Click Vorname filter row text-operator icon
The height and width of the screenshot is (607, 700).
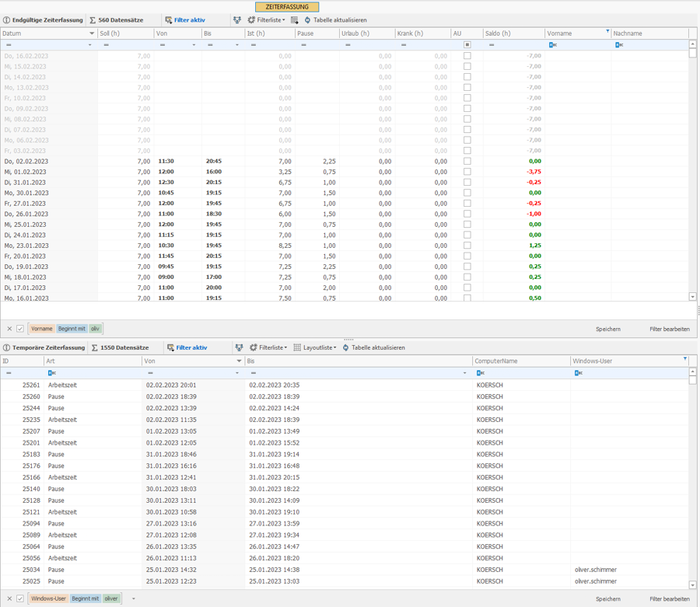pyautogui.click(x=553, y=44)
